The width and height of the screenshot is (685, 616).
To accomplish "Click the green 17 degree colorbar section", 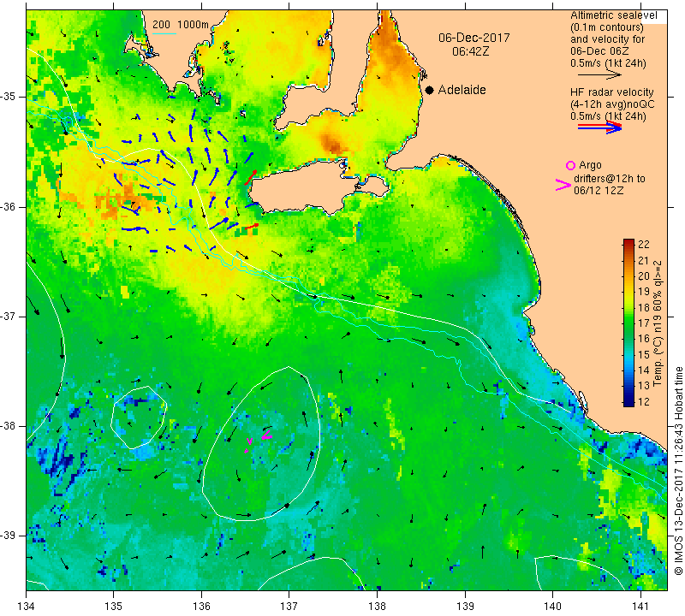I will point(628,323).
